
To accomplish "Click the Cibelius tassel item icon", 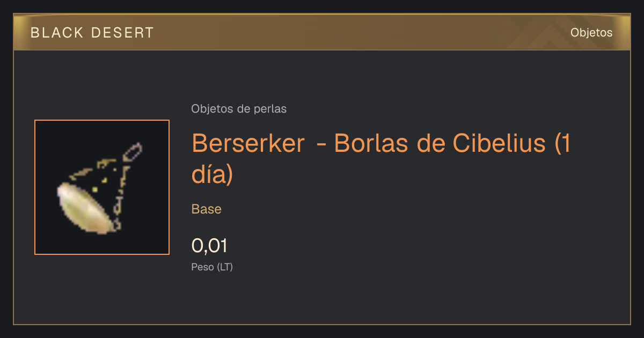I will 102,187.
